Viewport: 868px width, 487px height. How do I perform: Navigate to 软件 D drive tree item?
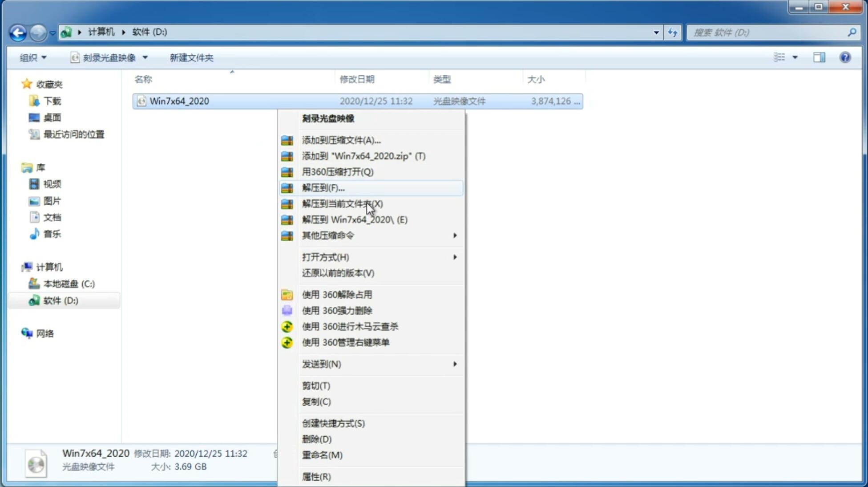pyautogui.click(x=60, y=300)
